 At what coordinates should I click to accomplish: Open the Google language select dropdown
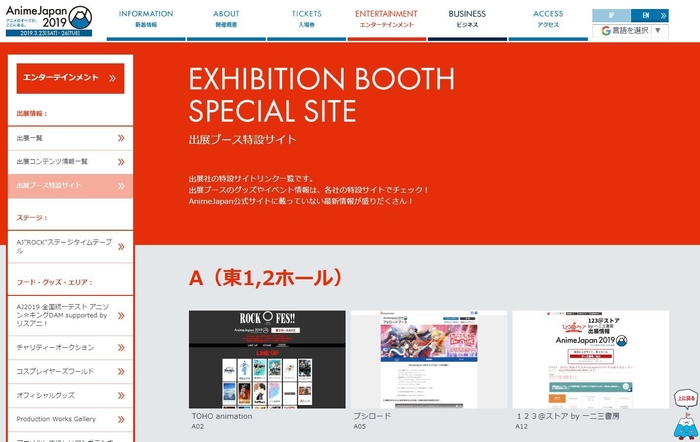pyautogui.click(x=630, y=30)
